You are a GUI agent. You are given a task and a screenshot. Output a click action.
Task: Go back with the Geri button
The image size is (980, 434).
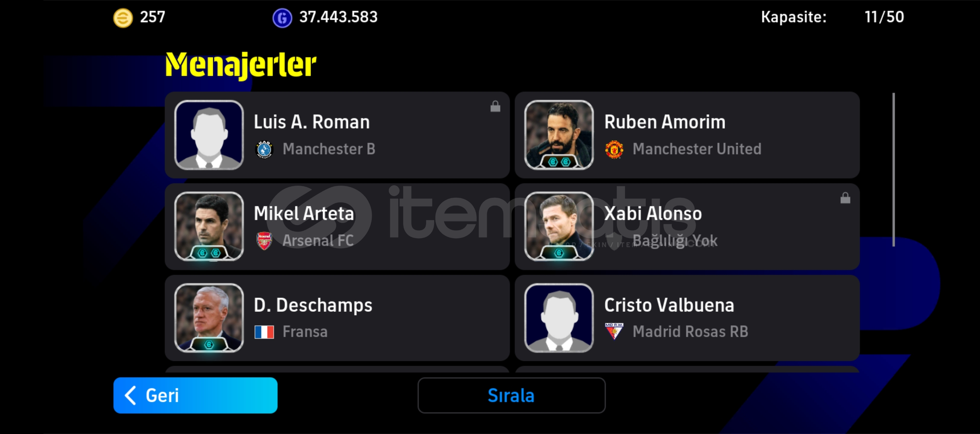coord(196,395)
